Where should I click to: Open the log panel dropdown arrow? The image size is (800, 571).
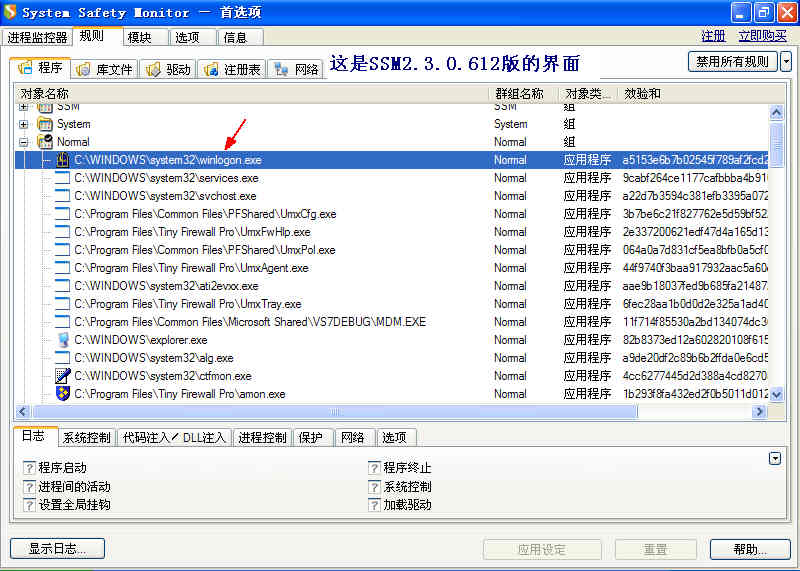(x=775, y=458)
